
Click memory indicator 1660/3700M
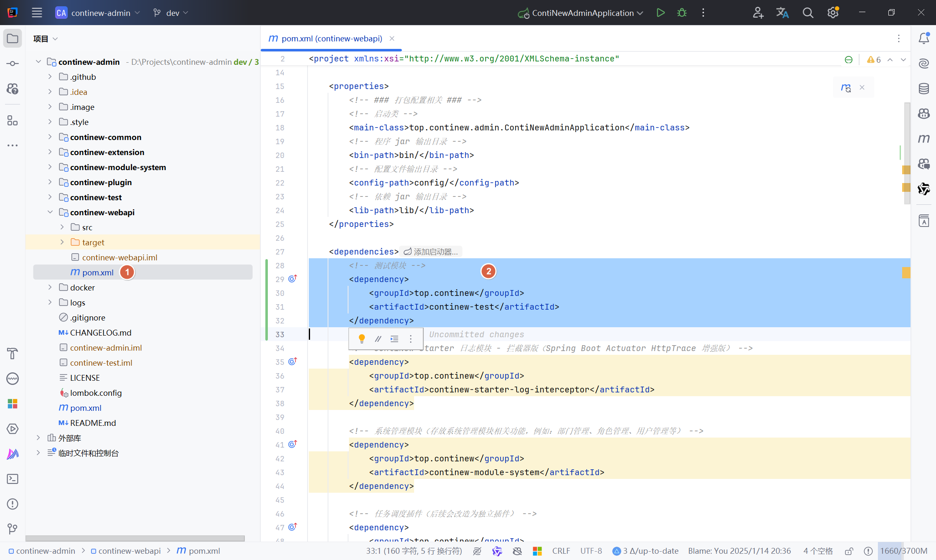[904, 551]
